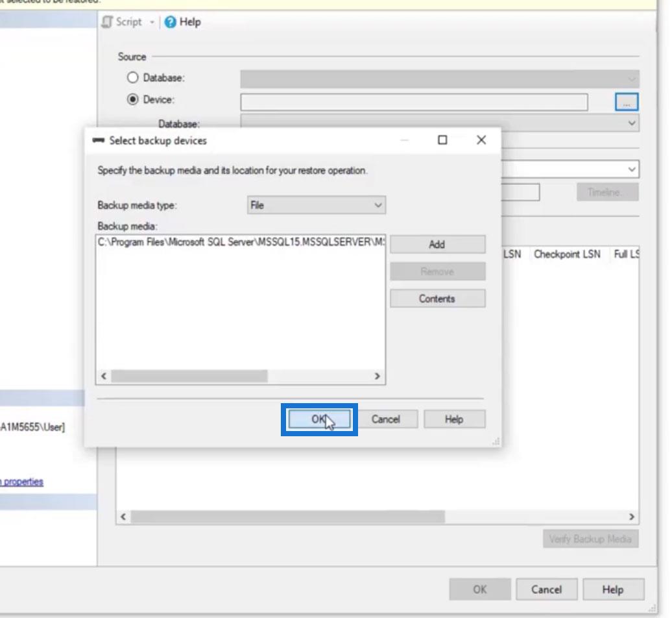This screenshot has height=618, width=672.
Task: Click the Script toolbar icon
Action: click(107, 22)
